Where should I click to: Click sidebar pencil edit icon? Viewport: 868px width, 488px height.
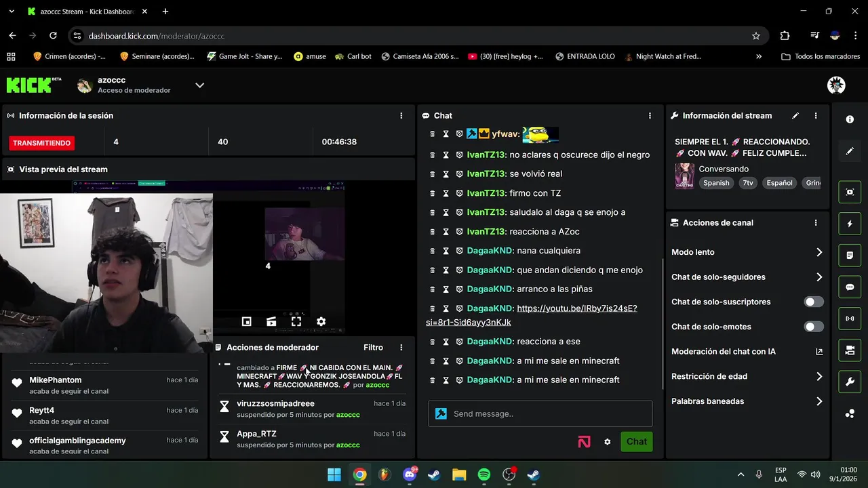coord(850,151)
